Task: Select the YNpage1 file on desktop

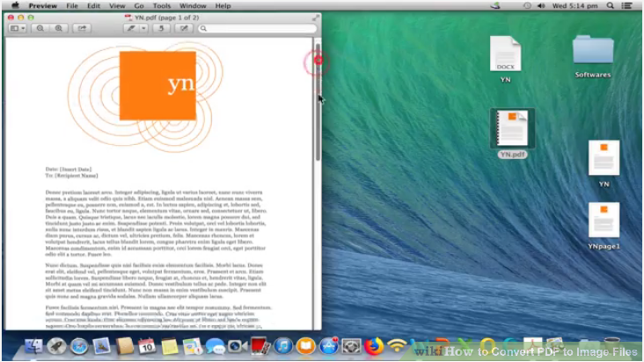Action: (x=604, y=224)
